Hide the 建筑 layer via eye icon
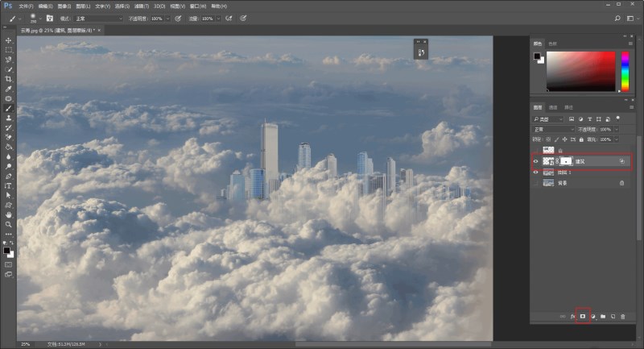Image resolution: width=644 pixels, height=349 pixels. tap(536, 161)
